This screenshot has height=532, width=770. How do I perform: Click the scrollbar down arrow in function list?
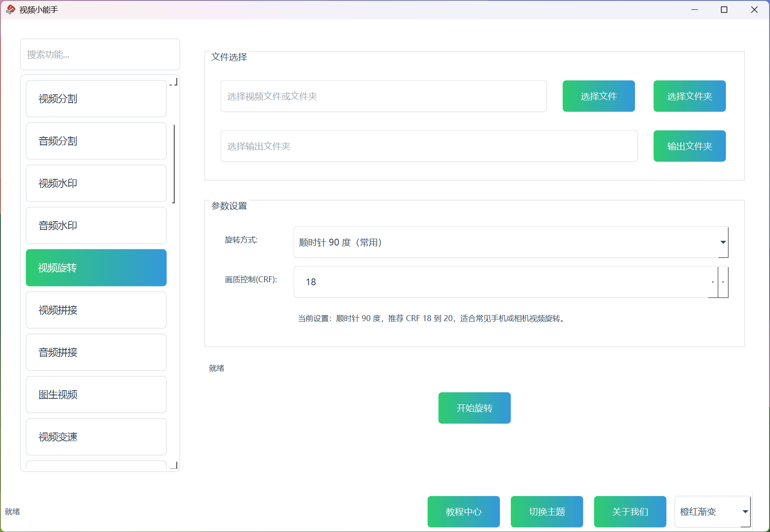tap(174, 465)
